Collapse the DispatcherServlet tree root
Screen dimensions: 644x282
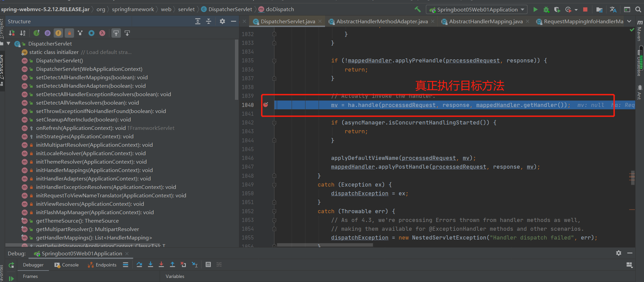click(8, 44)
